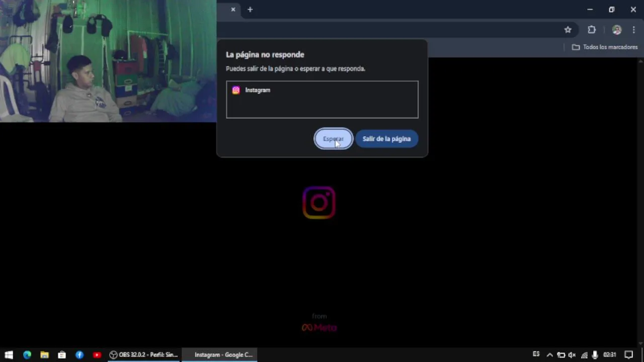The image size is (644, 362).
Task: Show hidden system tray icons
Action: [550, 354]
